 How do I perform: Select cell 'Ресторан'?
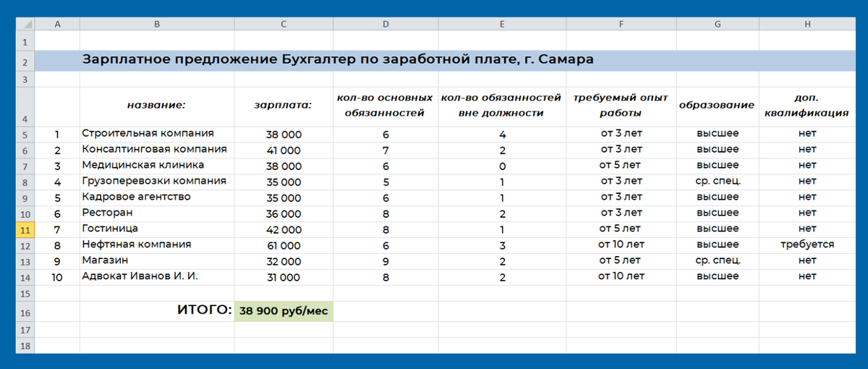pyautogui.click(x=157, y=213)
